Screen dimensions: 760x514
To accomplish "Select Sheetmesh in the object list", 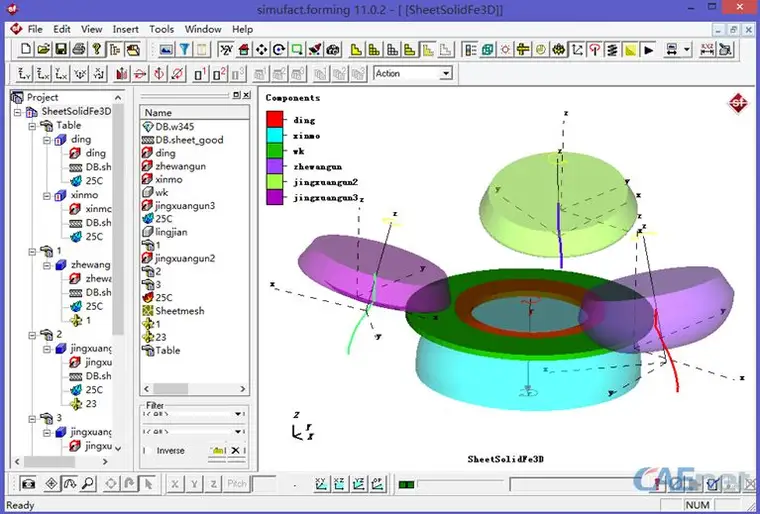I will click(179, 311).
